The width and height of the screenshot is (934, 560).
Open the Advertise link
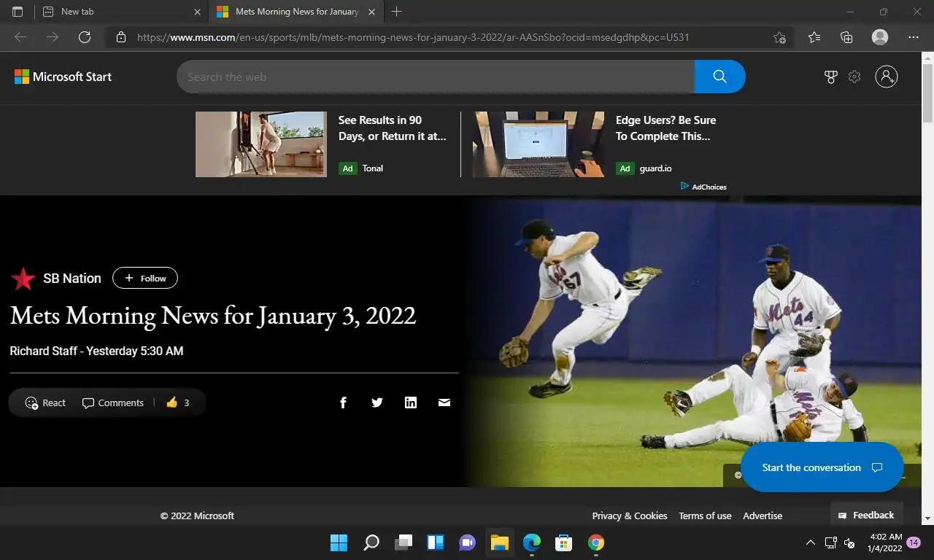(763, 516)
